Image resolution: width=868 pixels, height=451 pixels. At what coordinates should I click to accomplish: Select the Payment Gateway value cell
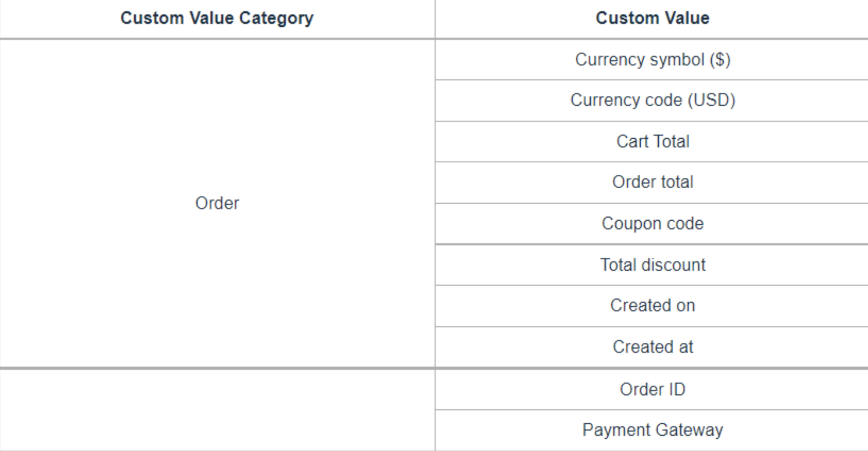652,430
